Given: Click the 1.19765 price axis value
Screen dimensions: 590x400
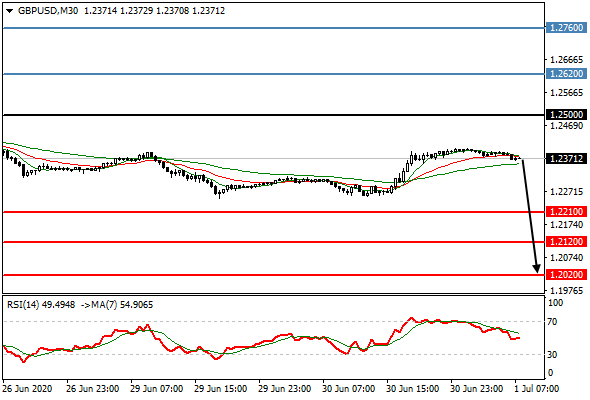Looking at the screenshot, I should [x=566, y=291].
